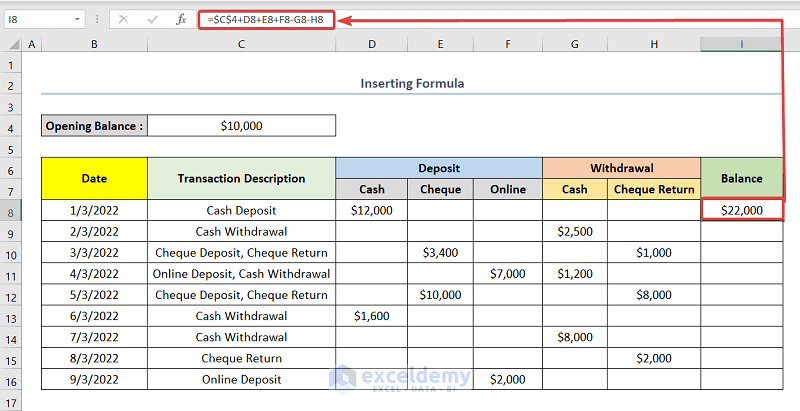The height and width of the screenshot is (411, 800).
Task: Click the Cheque Return subheader cell
Action: (654, 189)
